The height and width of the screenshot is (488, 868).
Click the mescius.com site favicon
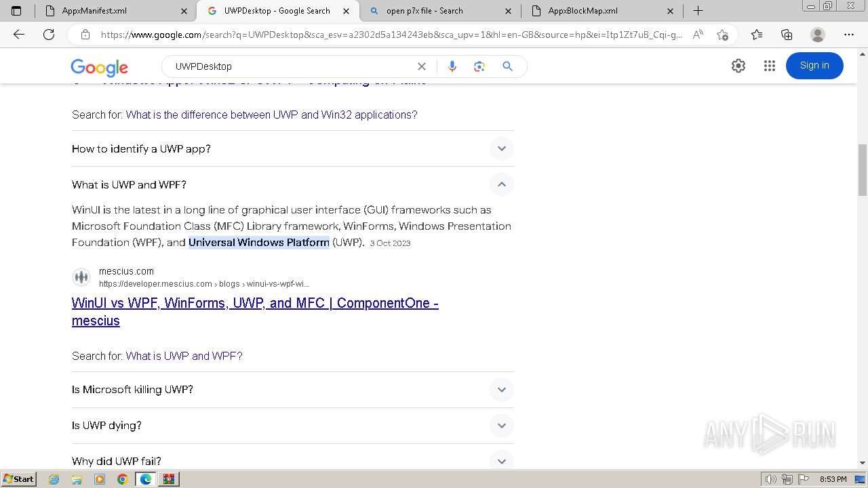click(81, 277)
